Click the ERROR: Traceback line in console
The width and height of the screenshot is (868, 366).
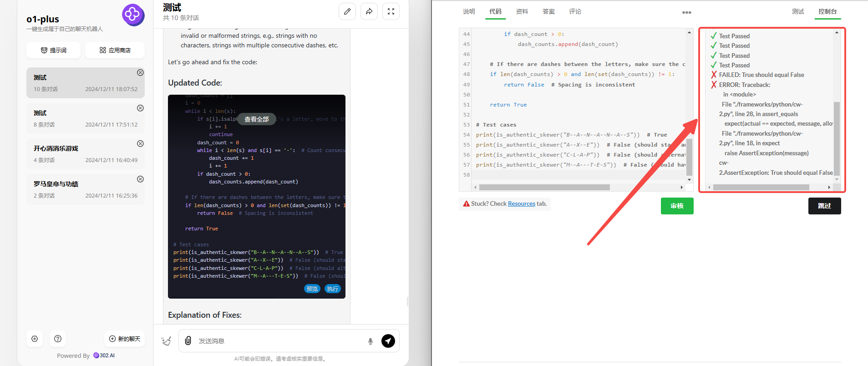tap(745, 85)
